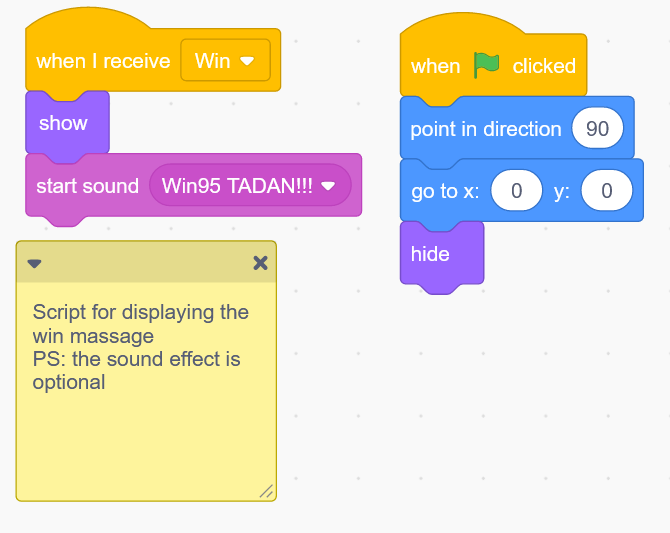Click the start sound block label

click(x=88, y=186)
